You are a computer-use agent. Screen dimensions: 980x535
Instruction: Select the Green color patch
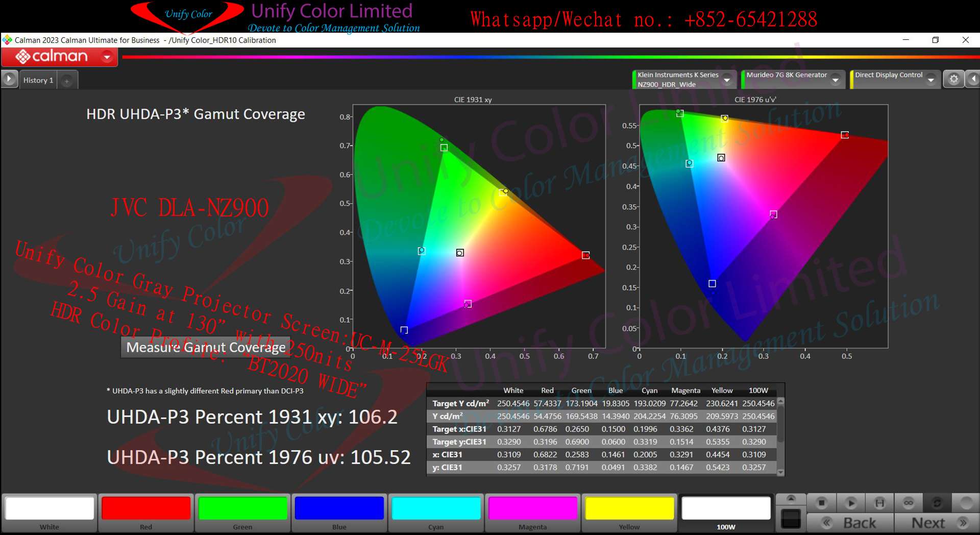pyautogui.click(x=242, y=513)
